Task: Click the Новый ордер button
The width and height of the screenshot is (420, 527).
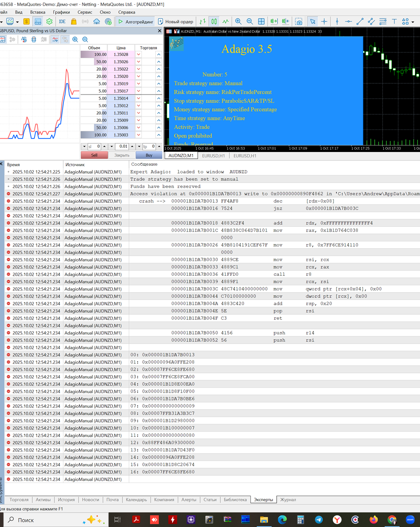Action: coord(176,21)
